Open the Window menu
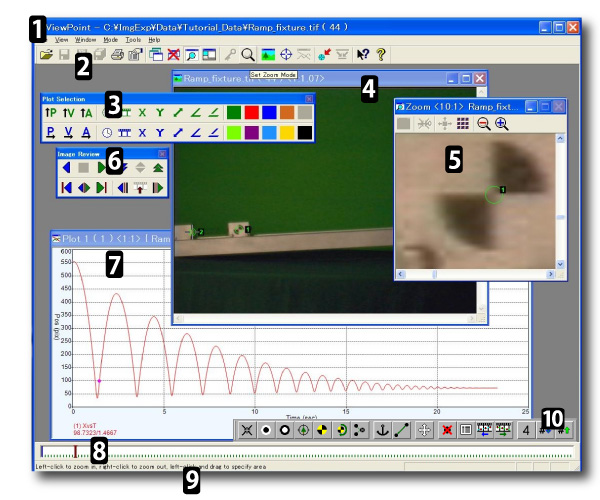600x500 pixels. click(x=85, y=40)
